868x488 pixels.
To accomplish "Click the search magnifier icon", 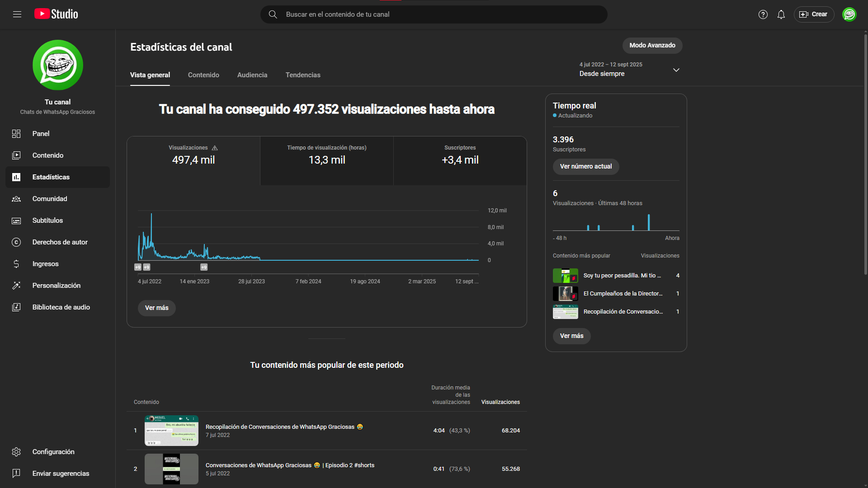I will click(273, 14).
